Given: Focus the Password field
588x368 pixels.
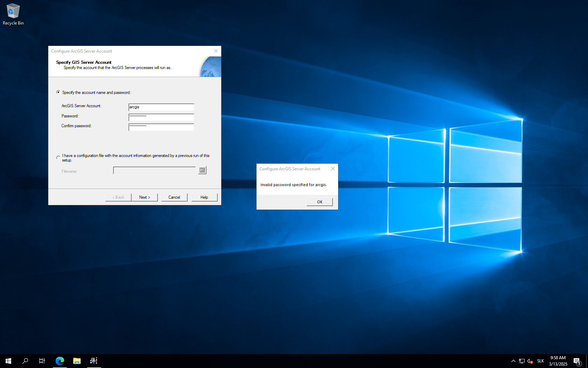Looking at the screenshot, I should [x=161, y=117].
